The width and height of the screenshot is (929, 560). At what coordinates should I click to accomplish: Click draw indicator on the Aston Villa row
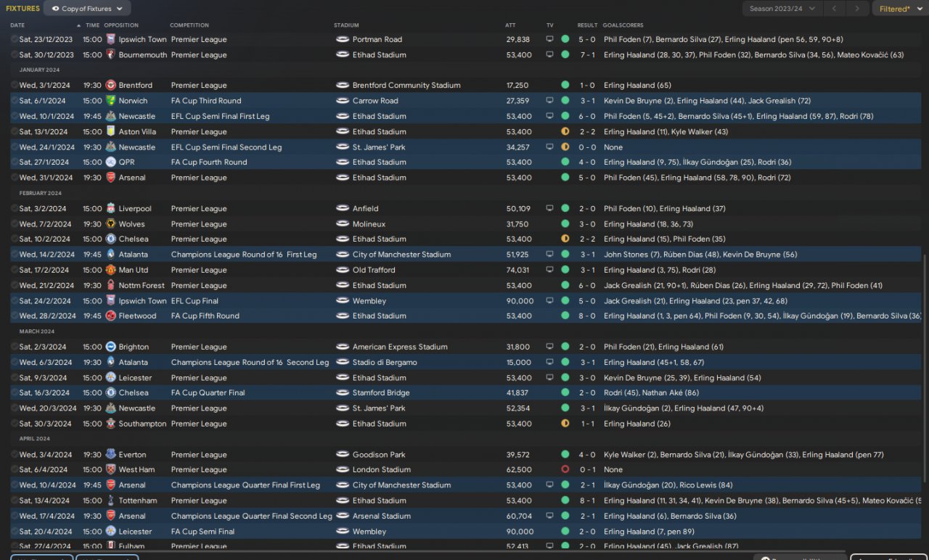pos(565,131)
